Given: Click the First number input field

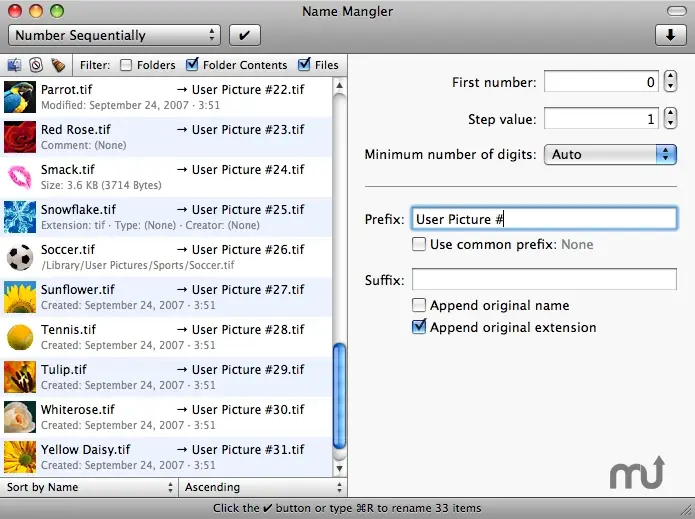Looking at the screenshot, I should pyautogui.click(x=601, y=82).
